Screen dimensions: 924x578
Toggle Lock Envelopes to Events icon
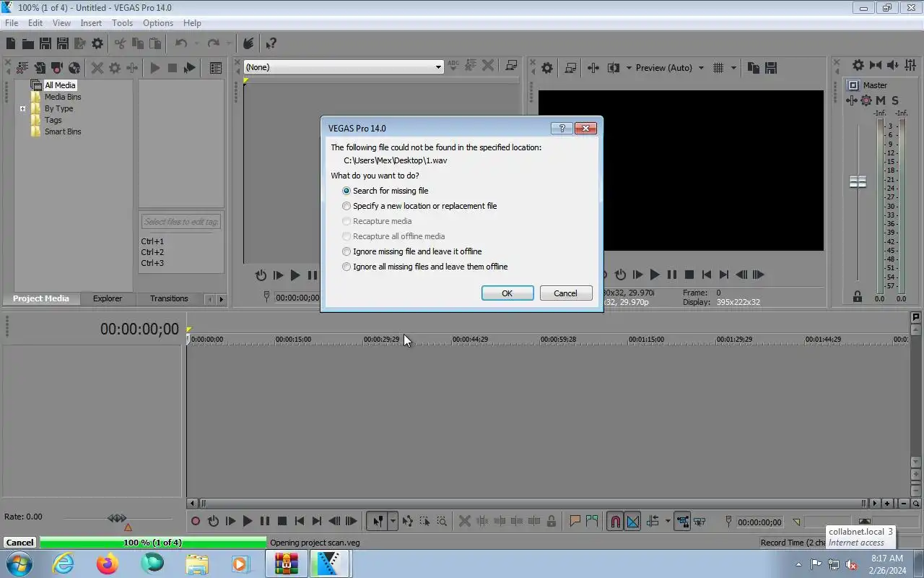682,521
